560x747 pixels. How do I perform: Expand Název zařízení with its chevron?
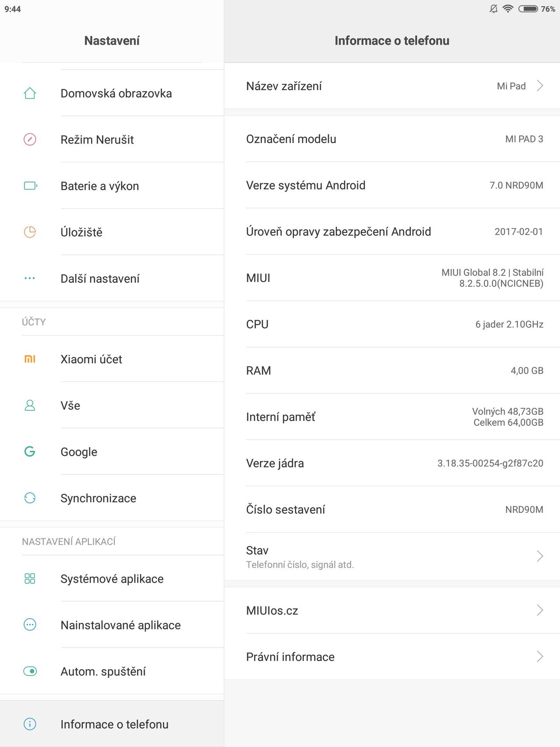[541, 86]
